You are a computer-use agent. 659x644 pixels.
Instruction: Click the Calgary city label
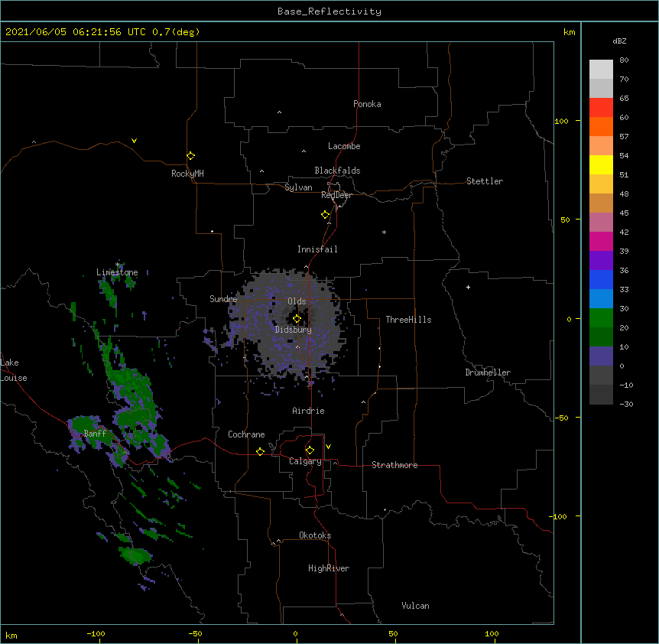click(x=305, y=461)
